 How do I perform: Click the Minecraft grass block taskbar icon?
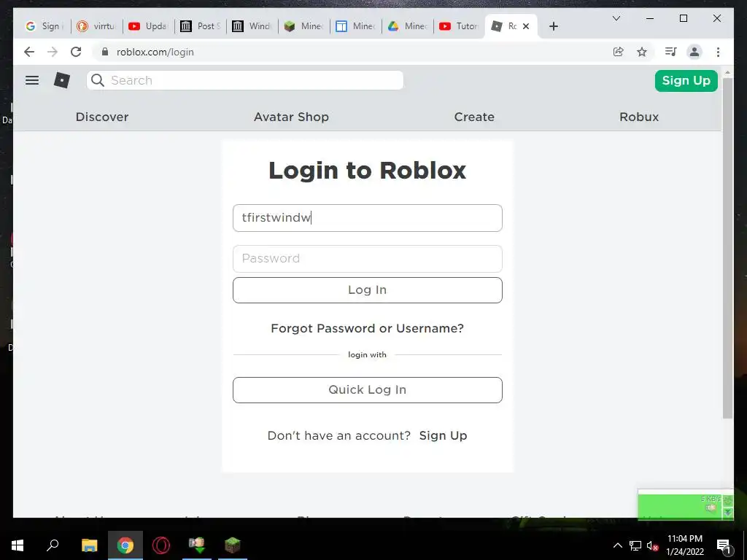(233, 545)
